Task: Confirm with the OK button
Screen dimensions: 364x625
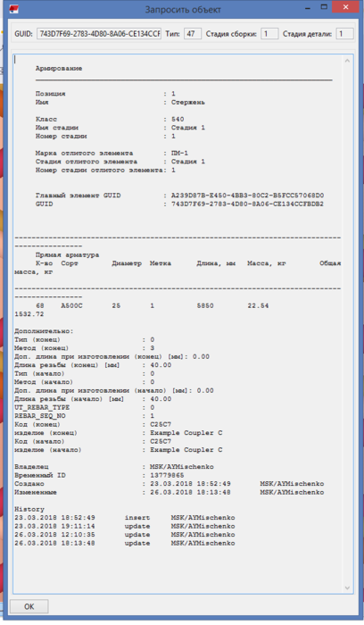Action: [x=29, y=606]
